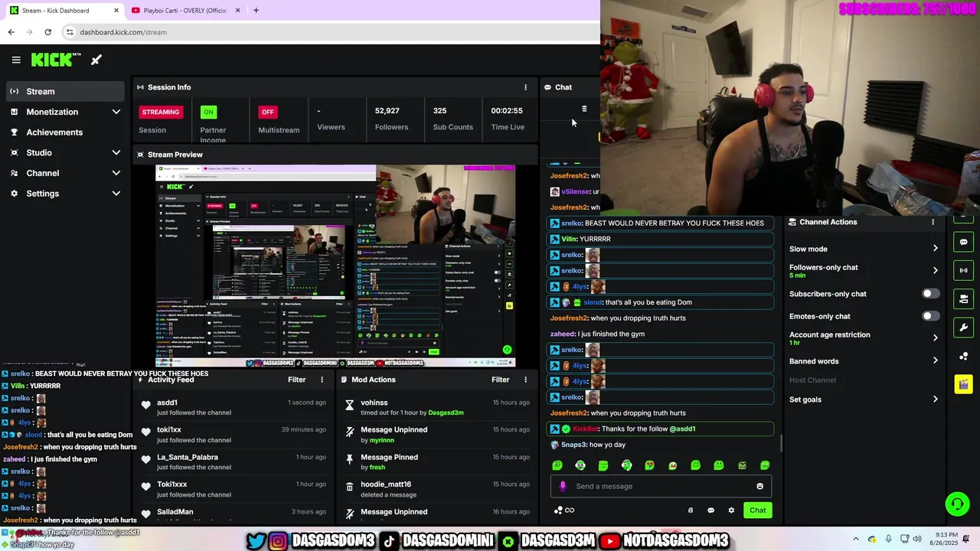Open the wrench tool widget in the right sidebar
Screen dimensions: 980x551
click(x=963, y=328)
